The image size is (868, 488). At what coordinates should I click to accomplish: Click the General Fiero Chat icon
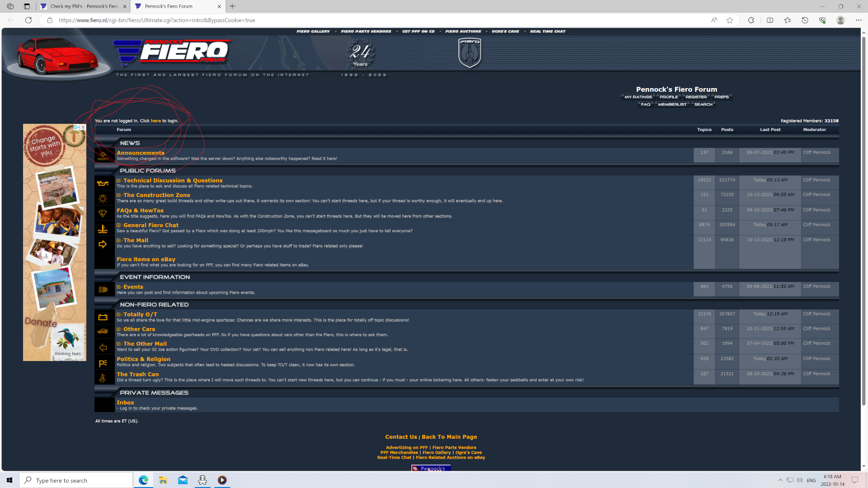(x=103, y=229)
